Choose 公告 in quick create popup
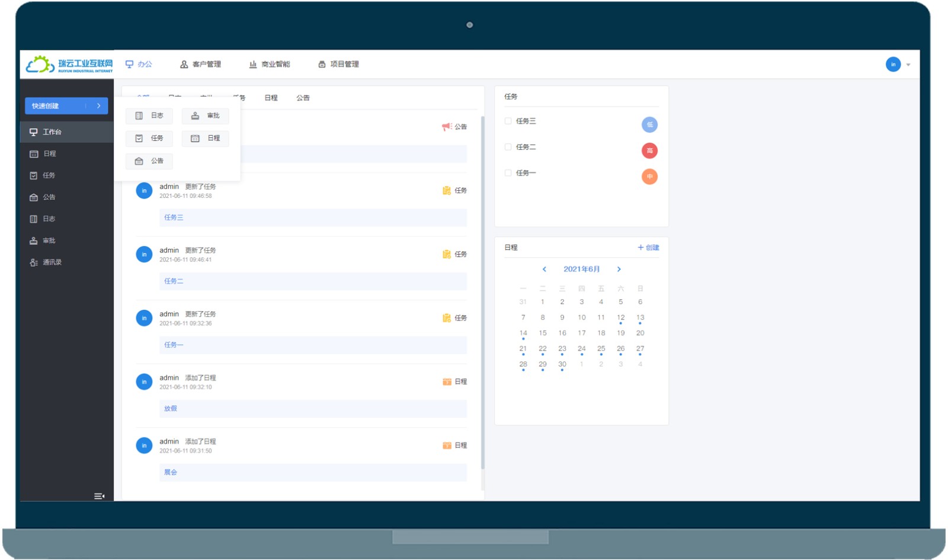The height and width of the screenshot is (560, 948). (149, 161)
